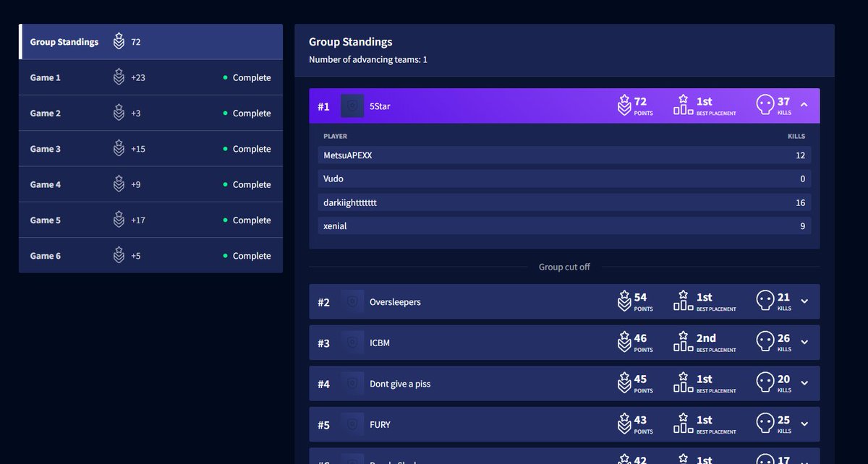Click the points badge icon in Game 3 row
The image size is (868, 464).
point(119,149)
